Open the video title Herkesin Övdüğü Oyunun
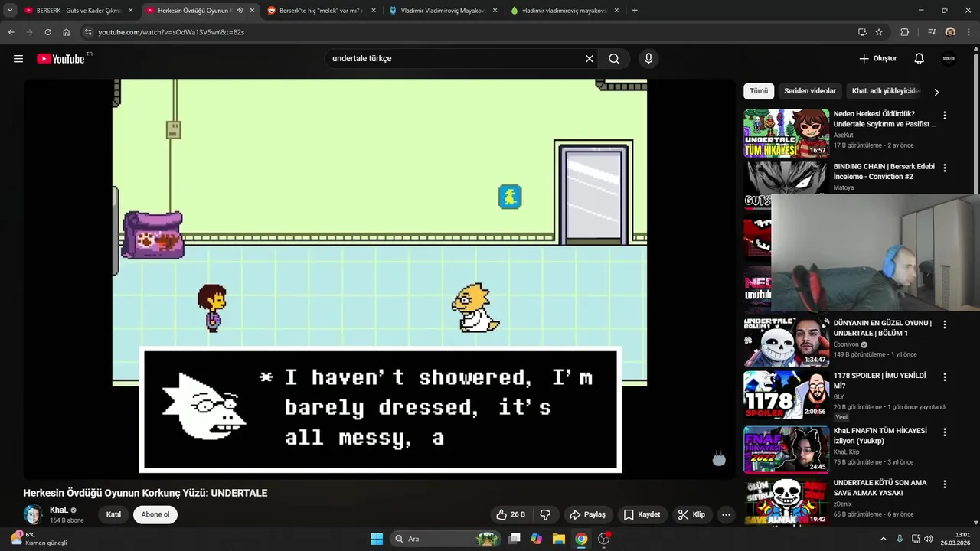The height and width of the screenshot is (551, 980). pyautogui.click(x=145, y=493)
